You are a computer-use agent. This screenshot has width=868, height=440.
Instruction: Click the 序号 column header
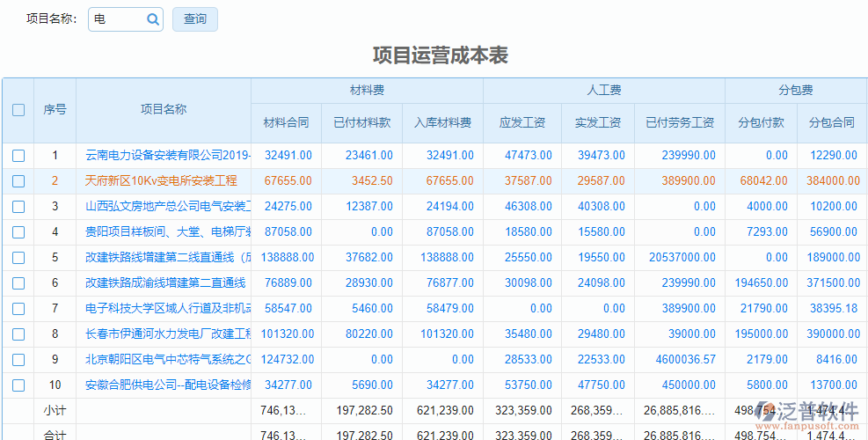(x=55, y=110)
